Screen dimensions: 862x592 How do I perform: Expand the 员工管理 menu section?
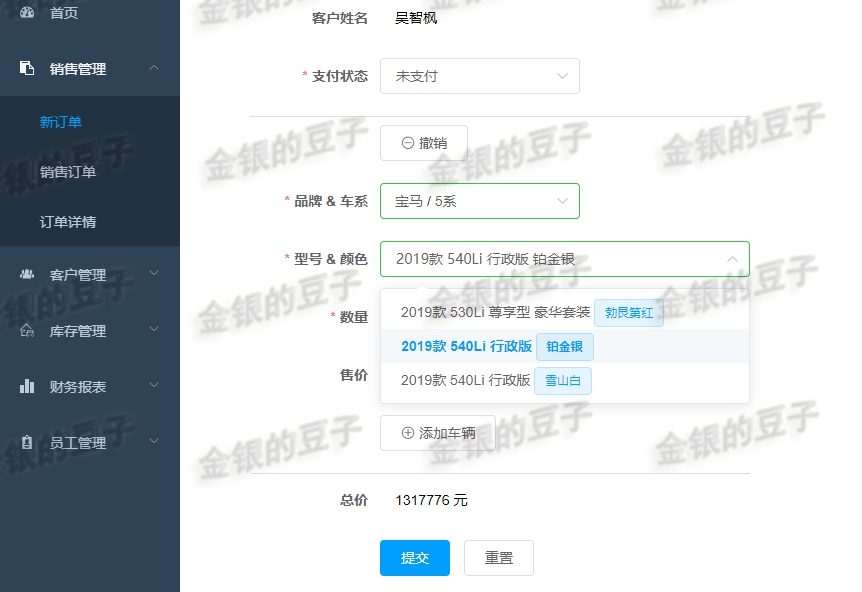(154, 441)
